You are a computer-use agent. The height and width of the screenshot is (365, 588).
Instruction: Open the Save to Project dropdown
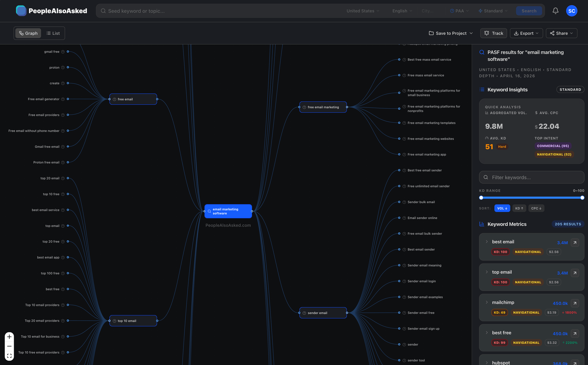(451, 33)
